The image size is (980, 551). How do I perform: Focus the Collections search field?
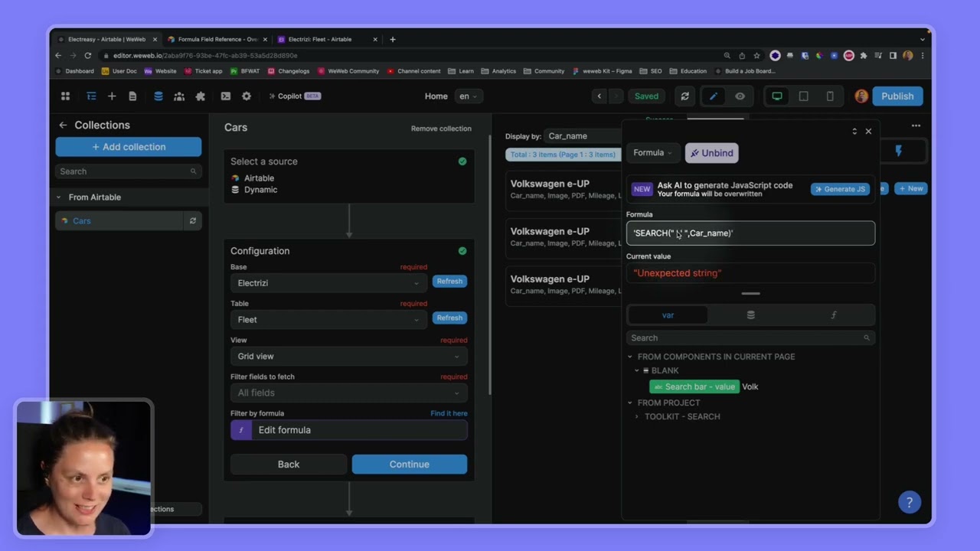(x=129, y=171)
